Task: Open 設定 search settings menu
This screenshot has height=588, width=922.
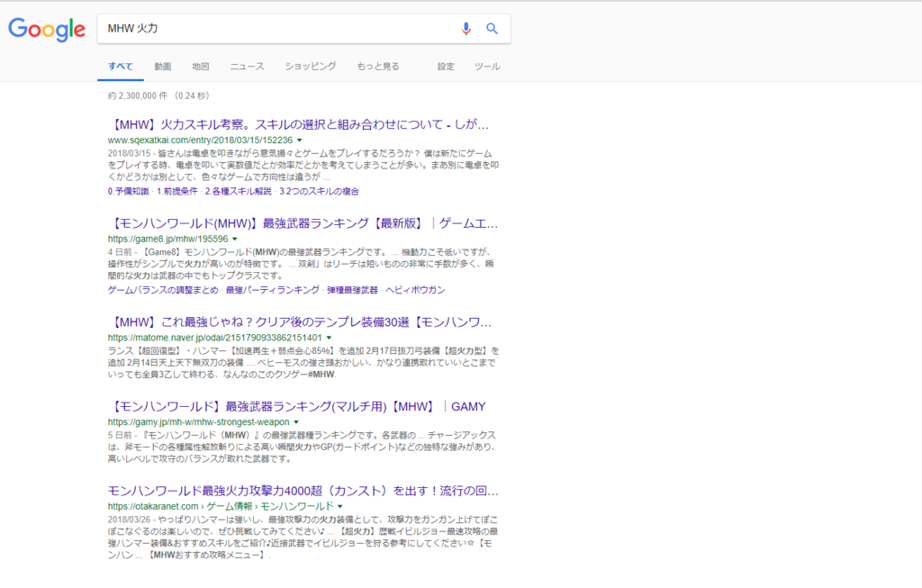Action: click(x=446, y=67)
